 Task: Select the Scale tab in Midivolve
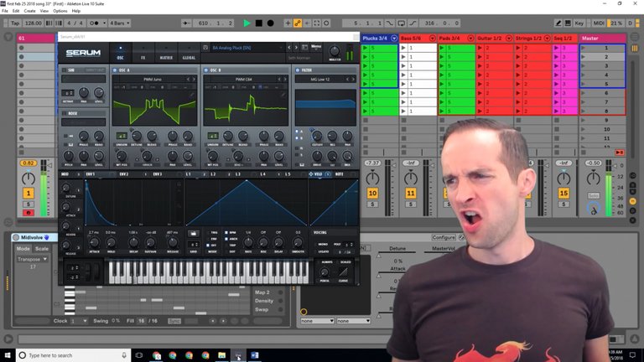[41, 249]
